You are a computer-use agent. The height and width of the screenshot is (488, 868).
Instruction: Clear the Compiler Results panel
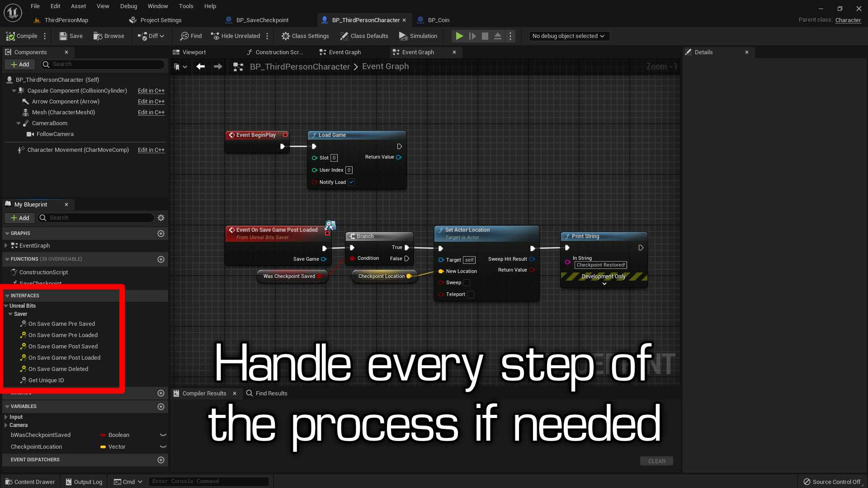tap(656, 461)
